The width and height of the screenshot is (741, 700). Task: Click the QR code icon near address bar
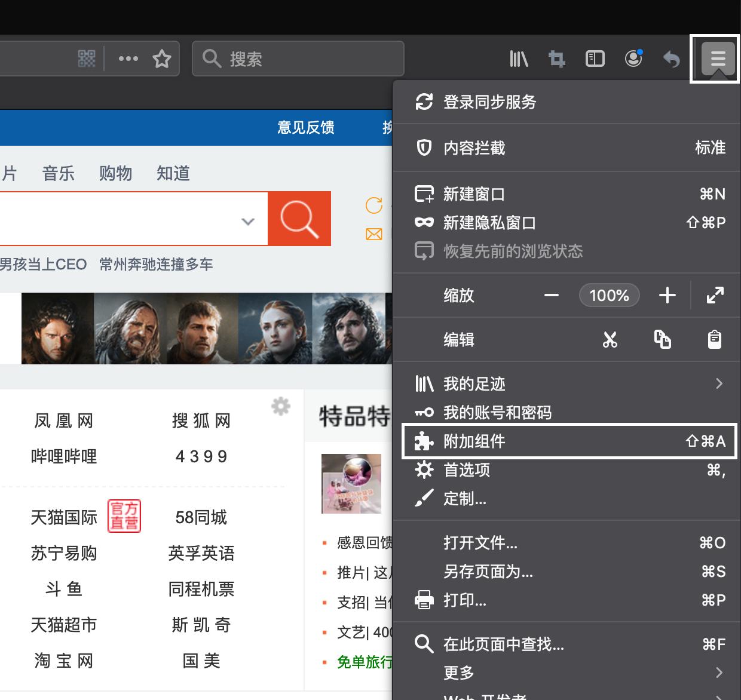click(x=85, y=59)
